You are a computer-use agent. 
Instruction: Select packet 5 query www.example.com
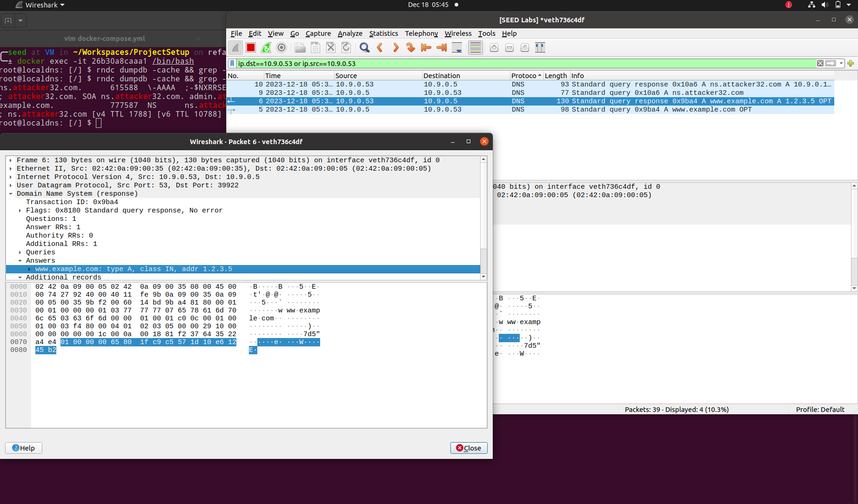530,110
